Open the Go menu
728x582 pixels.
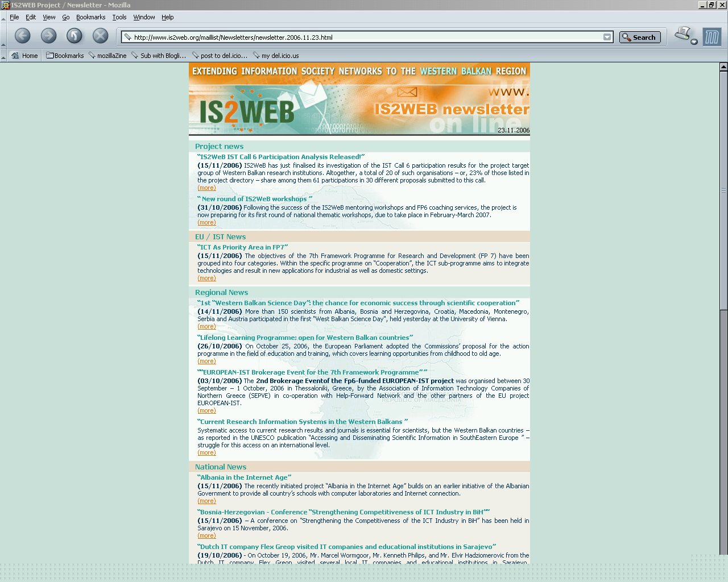tap(66, 17)
